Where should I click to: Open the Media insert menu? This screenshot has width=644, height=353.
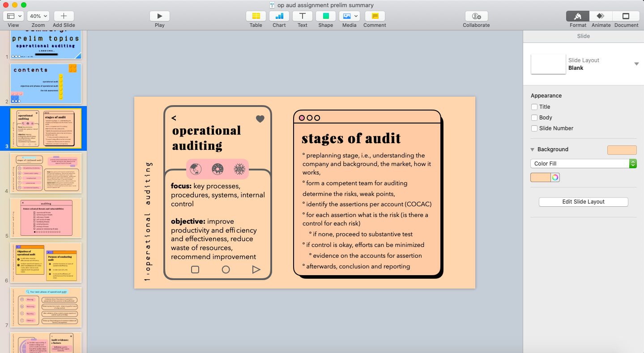pyautogui.click(x=350, y=16)
